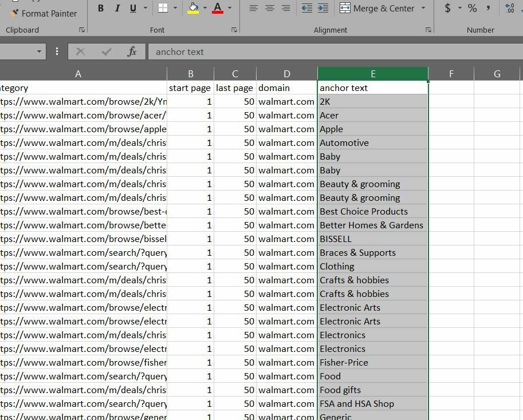
Task: Select the 'last page' header cell
Action: tap(235, 88)
